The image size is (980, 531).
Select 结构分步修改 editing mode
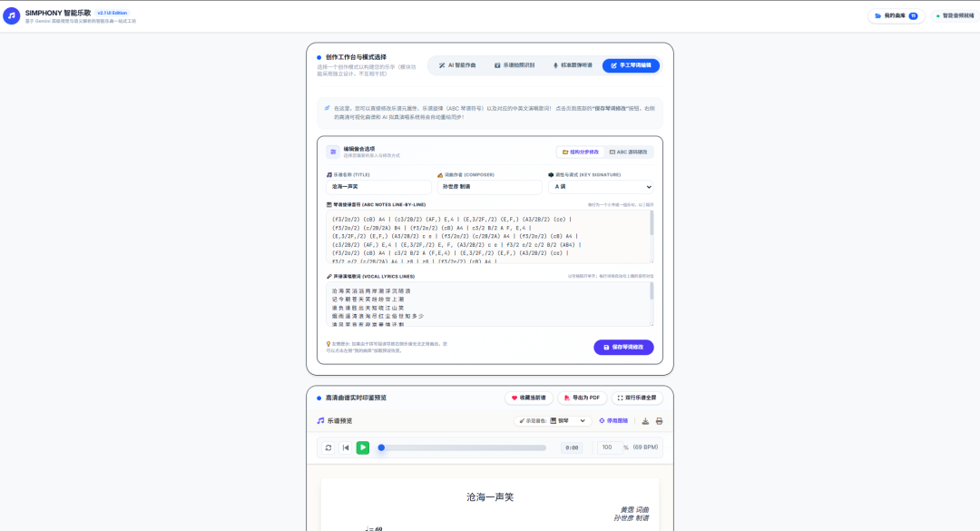580,152
